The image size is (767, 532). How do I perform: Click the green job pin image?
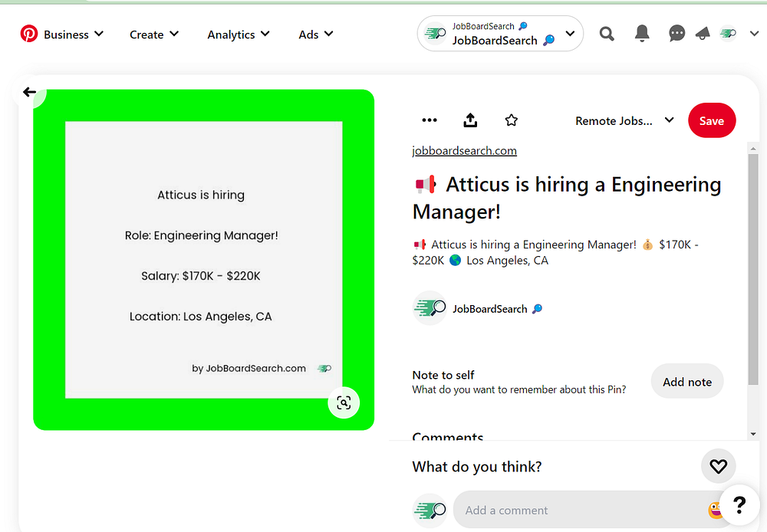pyautogui.click(x=203, y=260)
